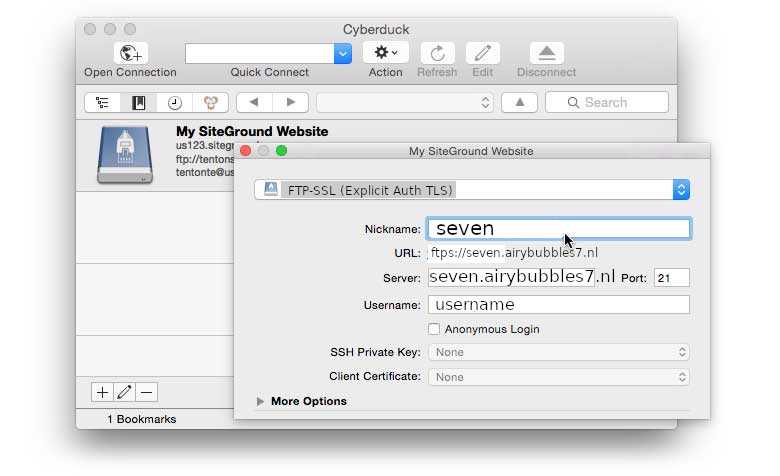Show the History clock view
The image size is (780, 476).
[x=174, y=102]
